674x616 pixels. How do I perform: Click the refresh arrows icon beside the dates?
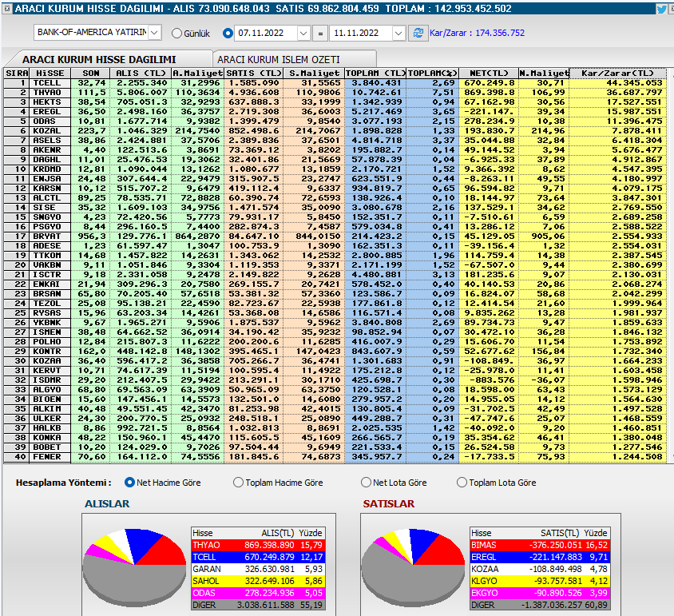(418, 33)
